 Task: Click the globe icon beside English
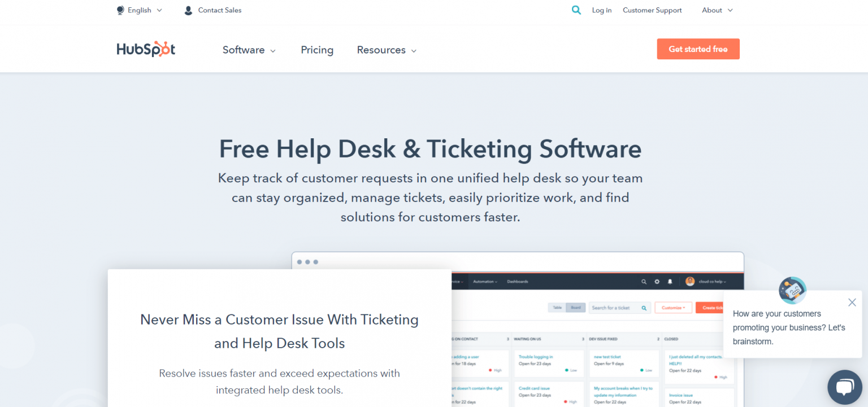(x=119, y=10)
